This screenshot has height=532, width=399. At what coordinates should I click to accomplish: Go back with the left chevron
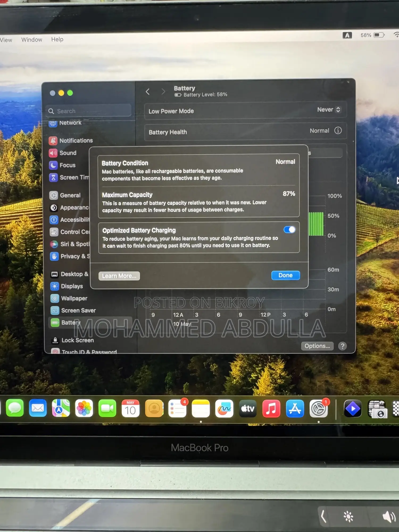click(x=148, y=92)
